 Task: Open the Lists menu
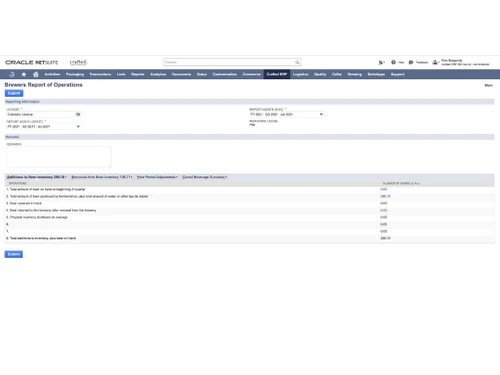[x=121, y=74]
